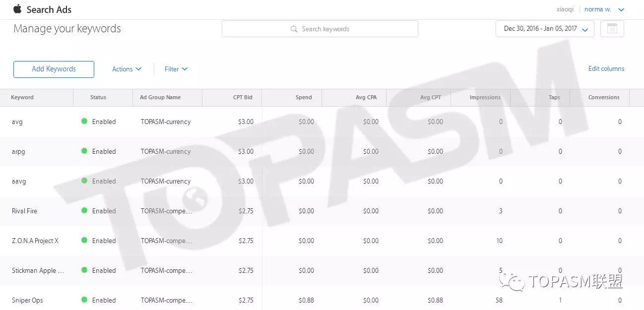Open the Filter dropdown

[176, 69]
